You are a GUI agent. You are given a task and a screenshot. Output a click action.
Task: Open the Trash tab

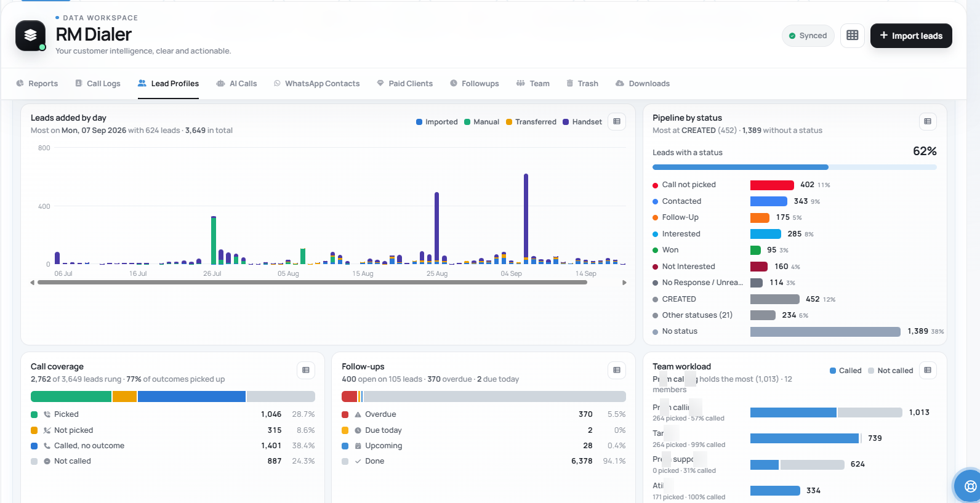(x=582, y=84)
